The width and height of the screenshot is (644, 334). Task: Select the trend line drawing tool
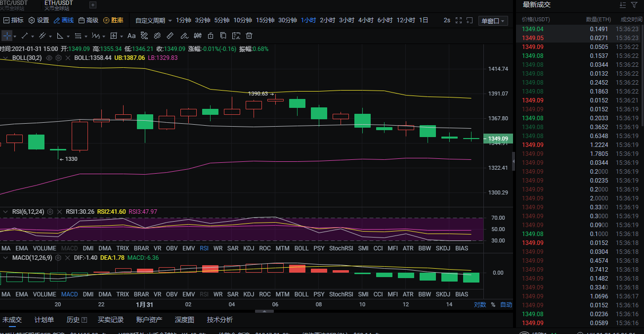click(25, 36)
